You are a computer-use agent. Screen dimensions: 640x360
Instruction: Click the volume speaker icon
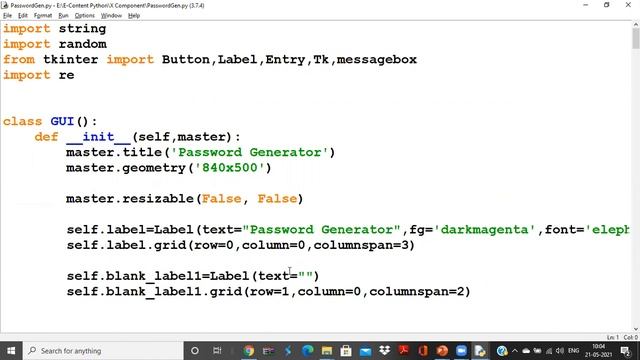pos(560,351)
